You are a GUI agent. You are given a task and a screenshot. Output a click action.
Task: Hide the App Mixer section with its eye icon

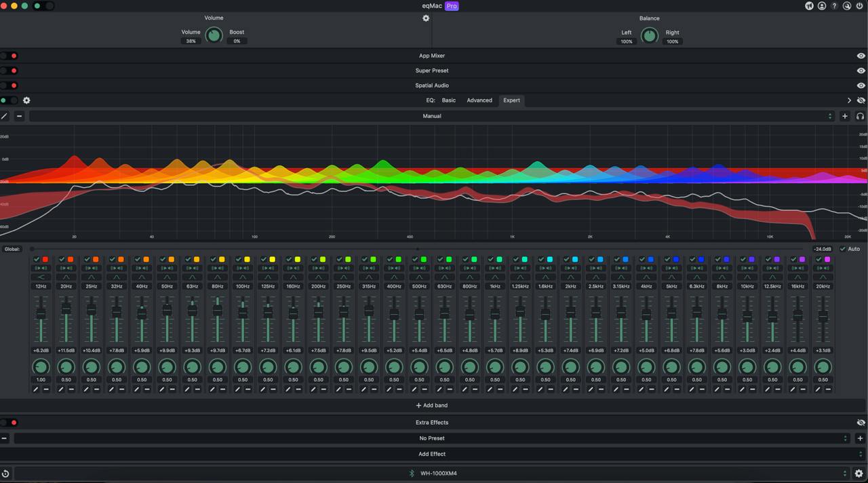(861, 56)
